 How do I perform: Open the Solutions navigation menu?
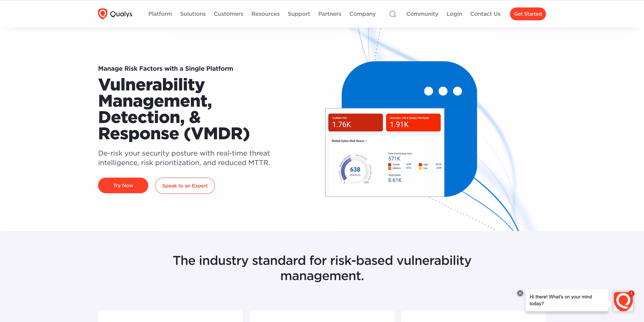193,14
